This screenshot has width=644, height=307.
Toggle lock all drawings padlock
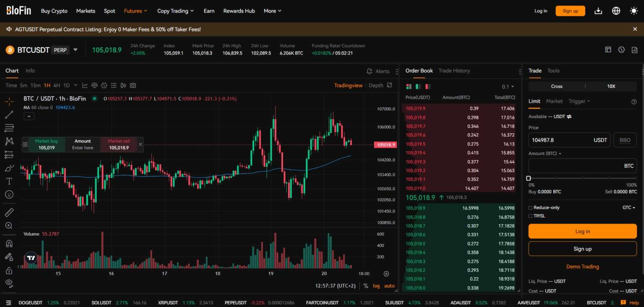pyautogui.click(x=9, y=270)
